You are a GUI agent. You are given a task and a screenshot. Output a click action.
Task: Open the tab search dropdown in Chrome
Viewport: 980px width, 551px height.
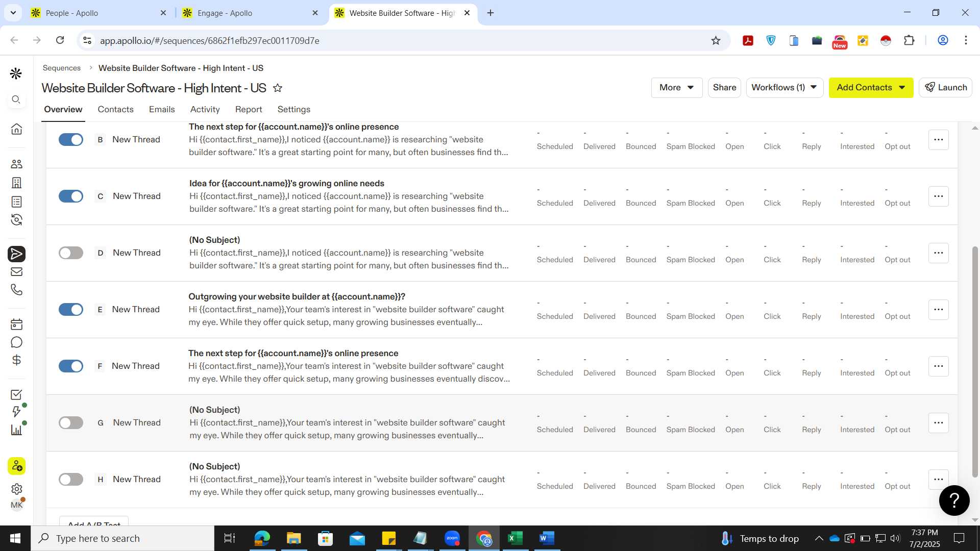[x=13, y=13]
